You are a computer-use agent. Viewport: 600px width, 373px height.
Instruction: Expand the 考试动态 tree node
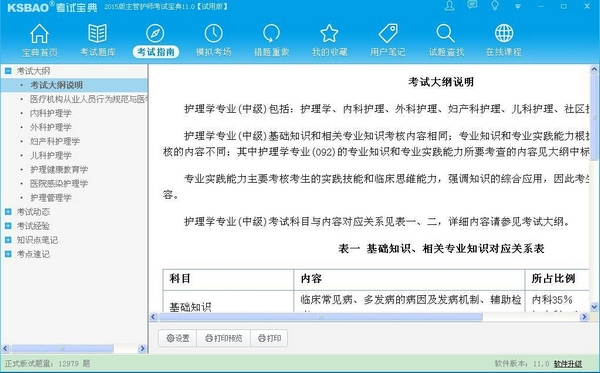[8, 212]
